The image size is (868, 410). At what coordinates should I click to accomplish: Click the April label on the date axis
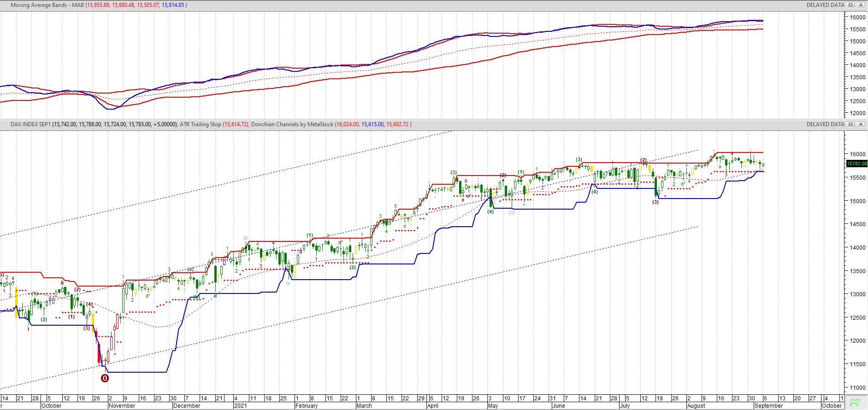pyautogui.click(x=432, y=406)
